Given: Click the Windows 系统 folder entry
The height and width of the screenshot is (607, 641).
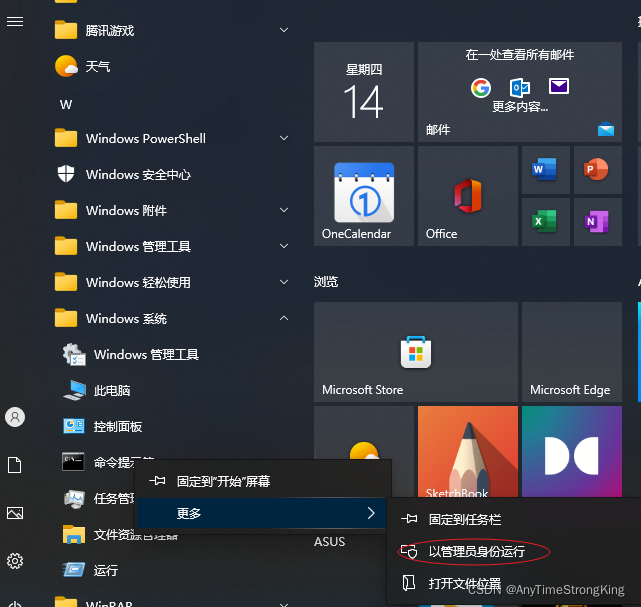Looking at the screenshot, I should [x=172, y=318].
